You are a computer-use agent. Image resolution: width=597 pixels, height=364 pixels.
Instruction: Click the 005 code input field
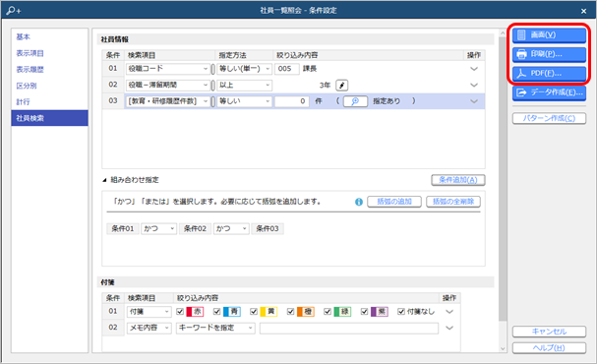point(286,69)
